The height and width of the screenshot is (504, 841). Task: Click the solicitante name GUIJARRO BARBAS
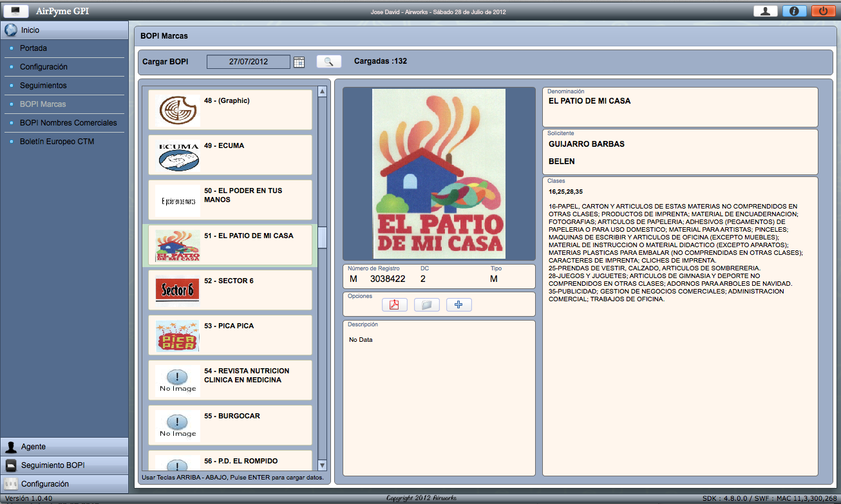pos(587,144)
